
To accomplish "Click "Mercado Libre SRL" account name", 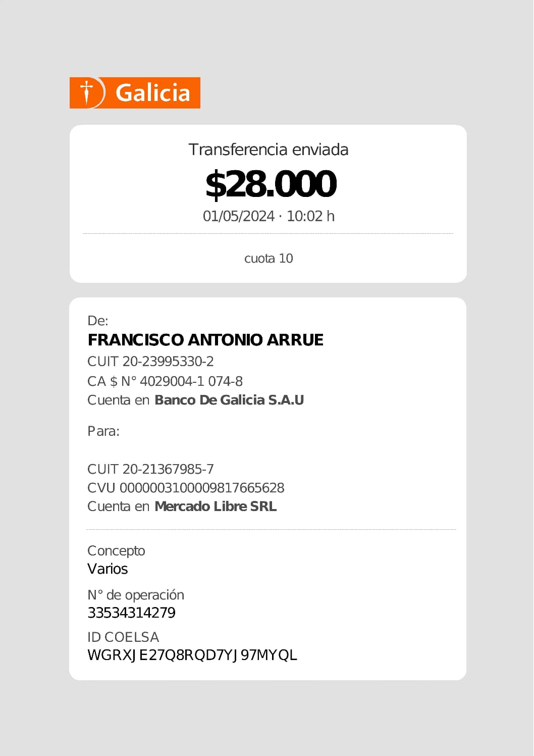I will (216, 507).
